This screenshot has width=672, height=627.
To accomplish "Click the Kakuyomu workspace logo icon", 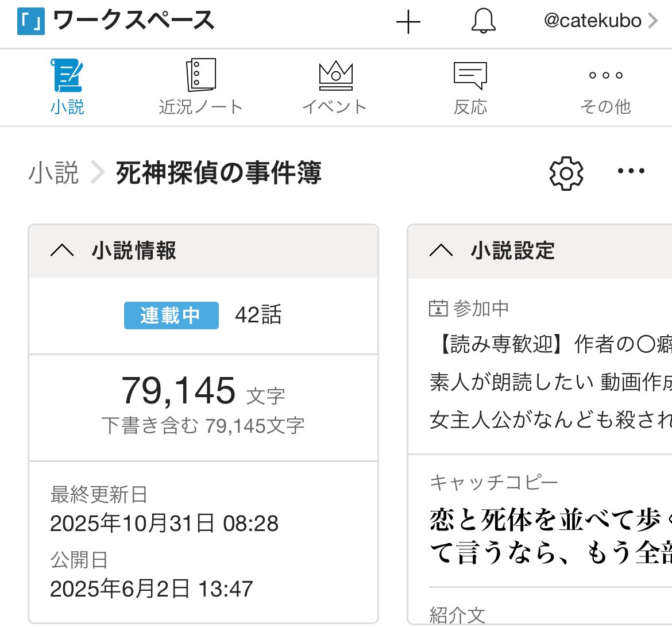I will point(31,21).
